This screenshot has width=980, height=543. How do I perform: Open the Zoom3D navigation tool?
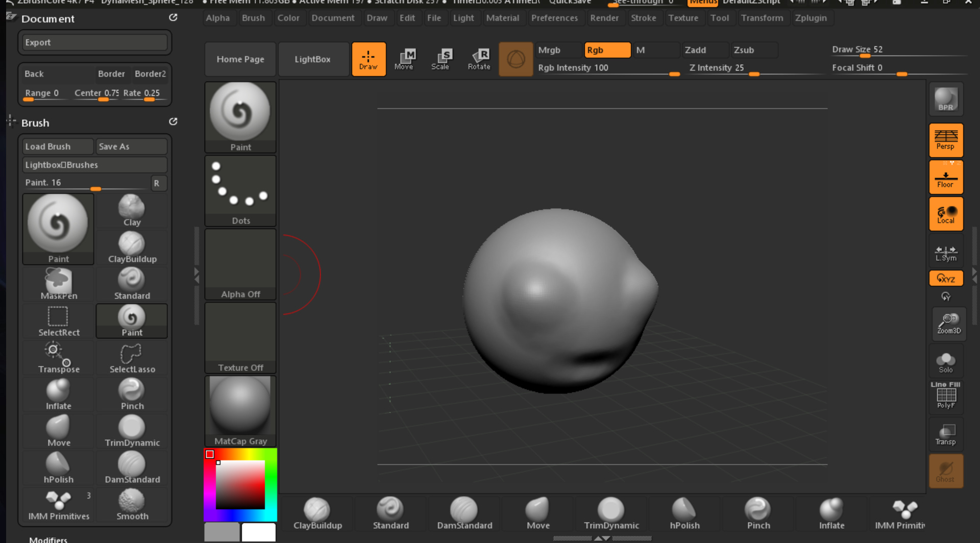[x=948, y=323]
